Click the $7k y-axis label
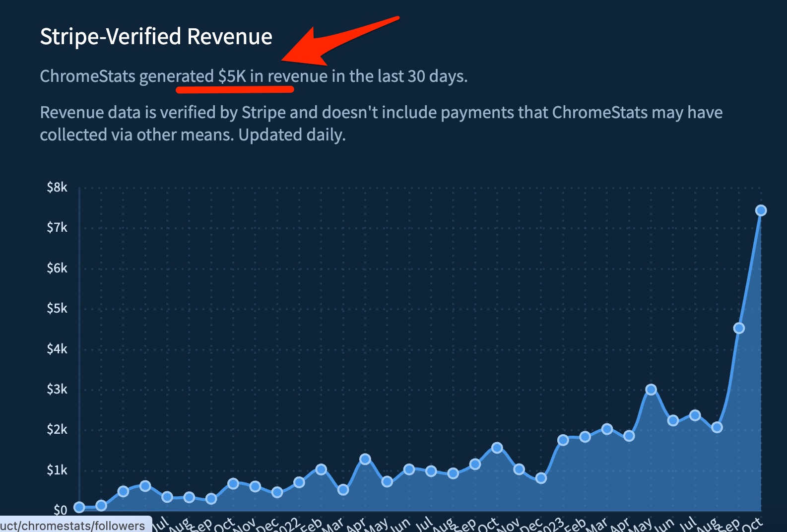The width and height of the screenshot is (787, 532). coord(57,228)
